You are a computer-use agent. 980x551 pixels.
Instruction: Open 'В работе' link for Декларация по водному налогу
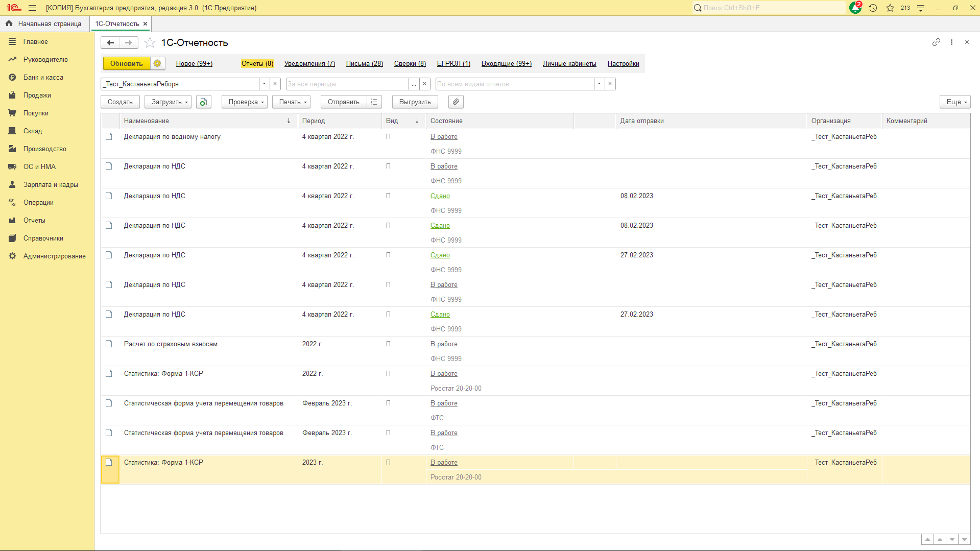444,136
